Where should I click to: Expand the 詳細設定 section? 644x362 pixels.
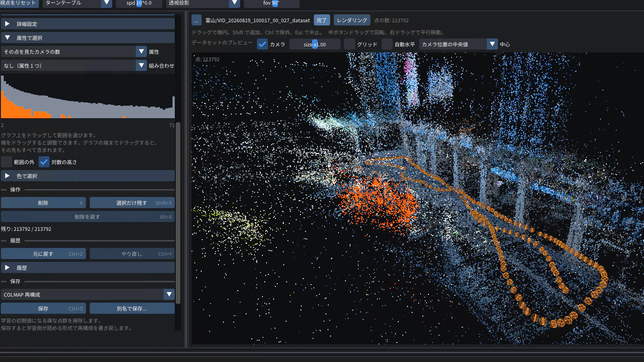point(88,24)
